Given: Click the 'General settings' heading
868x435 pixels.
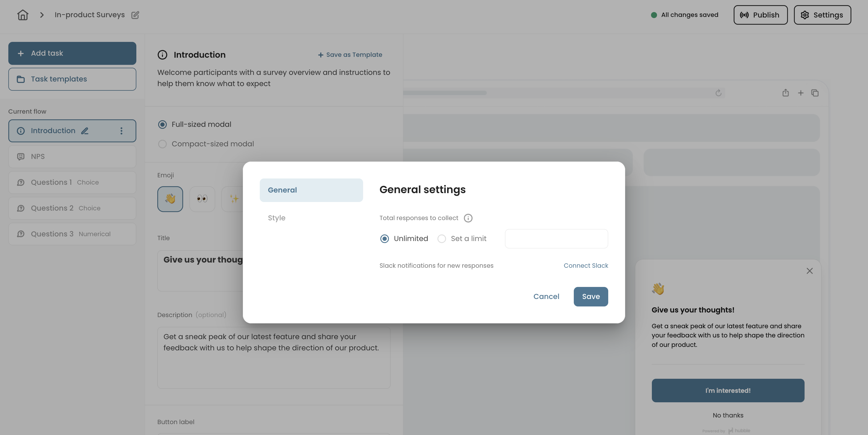Looking at the screenshot, I should point(422,190).
